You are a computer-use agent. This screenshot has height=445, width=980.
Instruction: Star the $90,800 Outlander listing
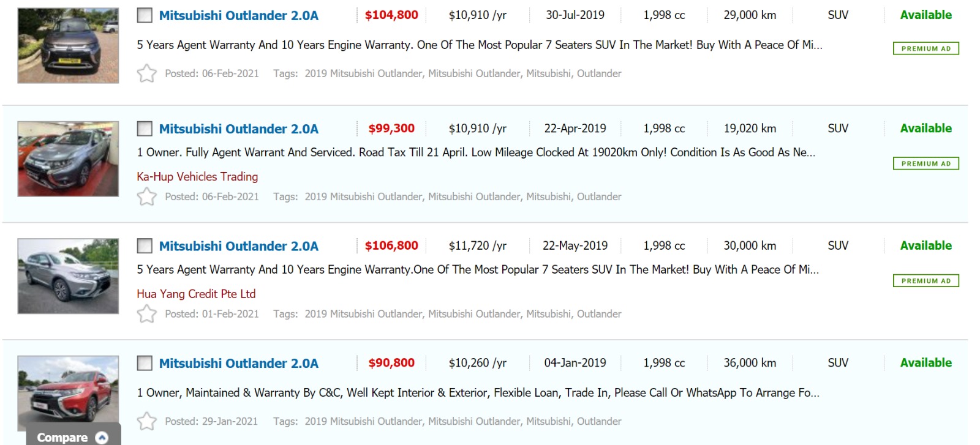(x=147, y=421)
